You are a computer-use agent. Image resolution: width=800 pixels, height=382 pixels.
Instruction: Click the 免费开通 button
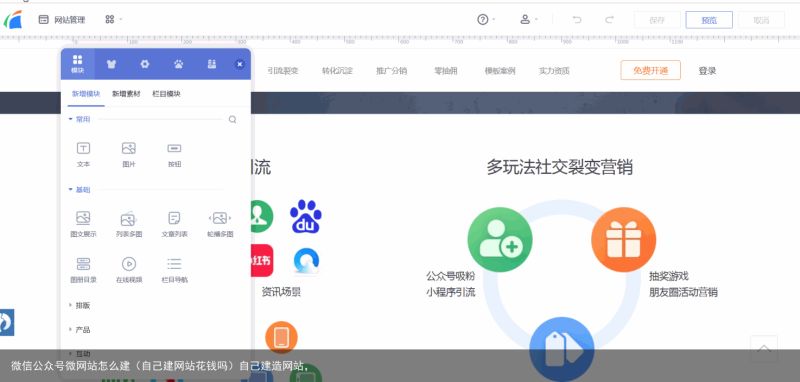coord(651,70)
